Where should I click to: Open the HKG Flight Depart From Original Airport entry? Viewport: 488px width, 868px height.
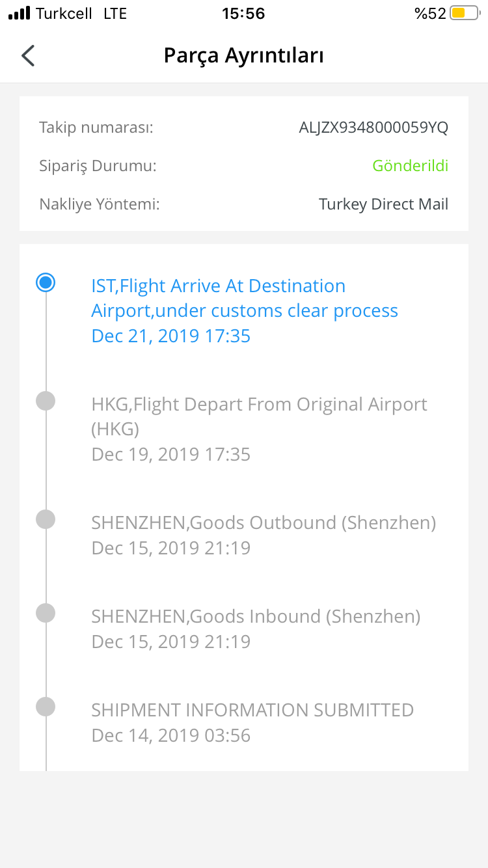coord(260,429)
